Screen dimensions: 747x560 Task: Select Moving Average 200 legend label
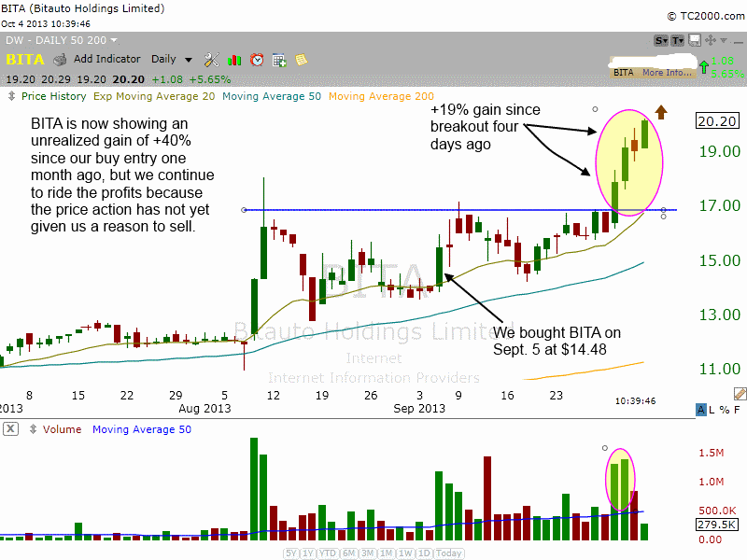tap(381, 96)
